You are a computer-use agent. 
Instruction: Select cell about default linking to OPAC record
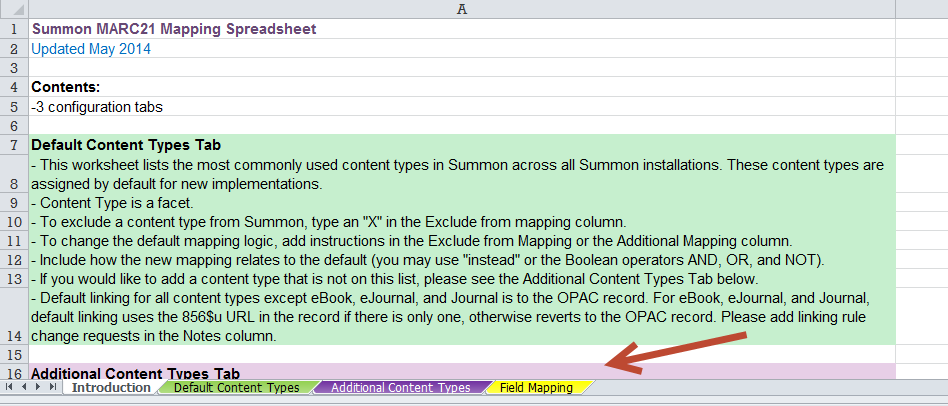pos(462,317)
